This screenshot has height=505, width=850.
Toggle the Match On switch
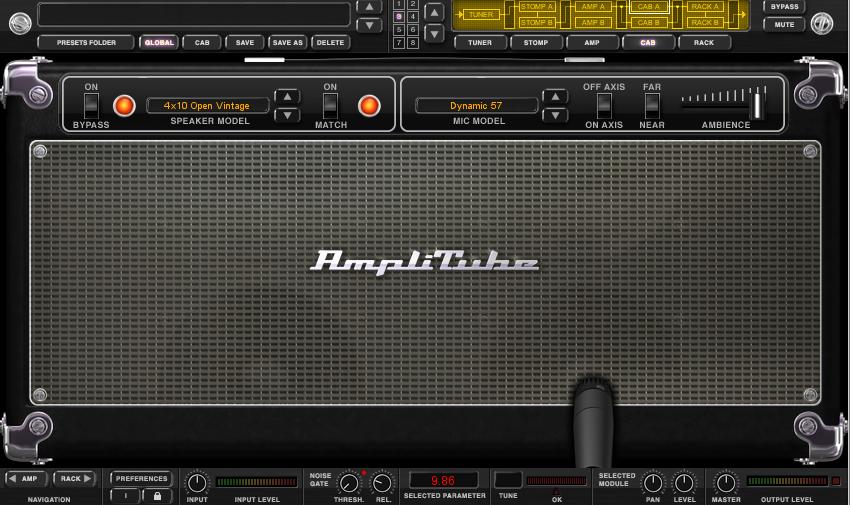pos(330,106)
